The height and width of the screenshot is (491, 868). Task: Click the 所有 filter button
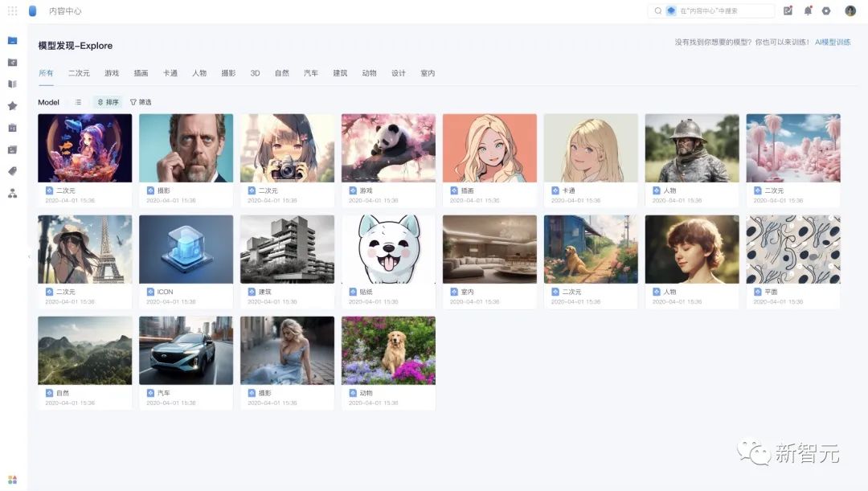pos(46,72)
